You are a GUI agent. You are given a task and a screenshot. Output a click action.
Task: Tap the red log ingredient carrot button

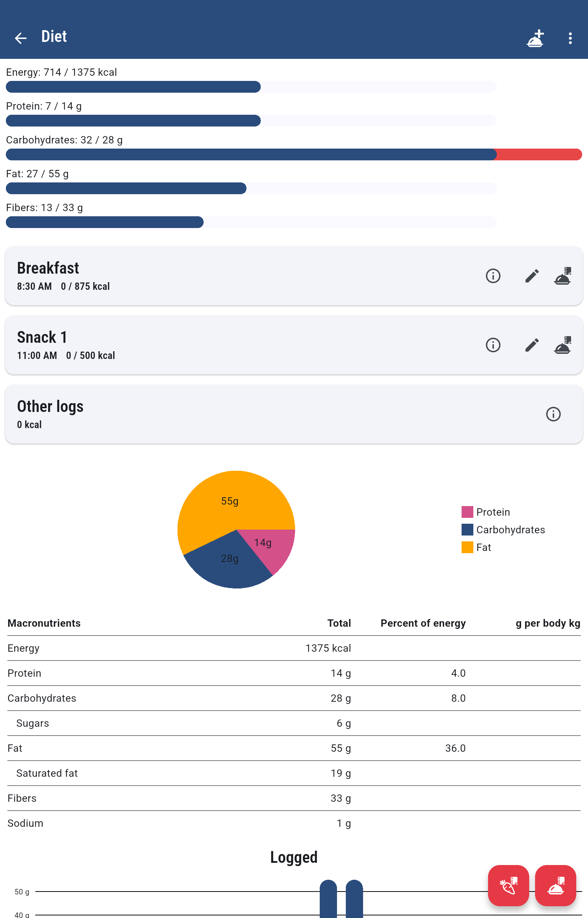[x=508, y=885]
